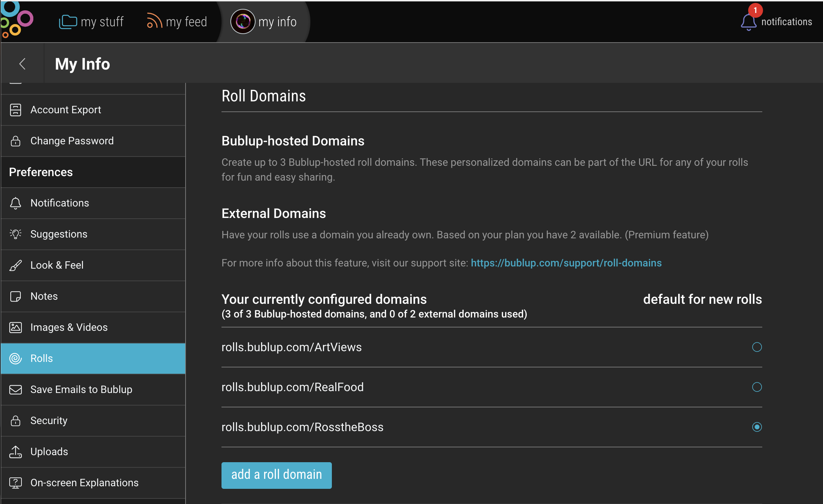823x504 pixels.
Task: Click the Images & Videos picture icon
Action: [16, 327]
